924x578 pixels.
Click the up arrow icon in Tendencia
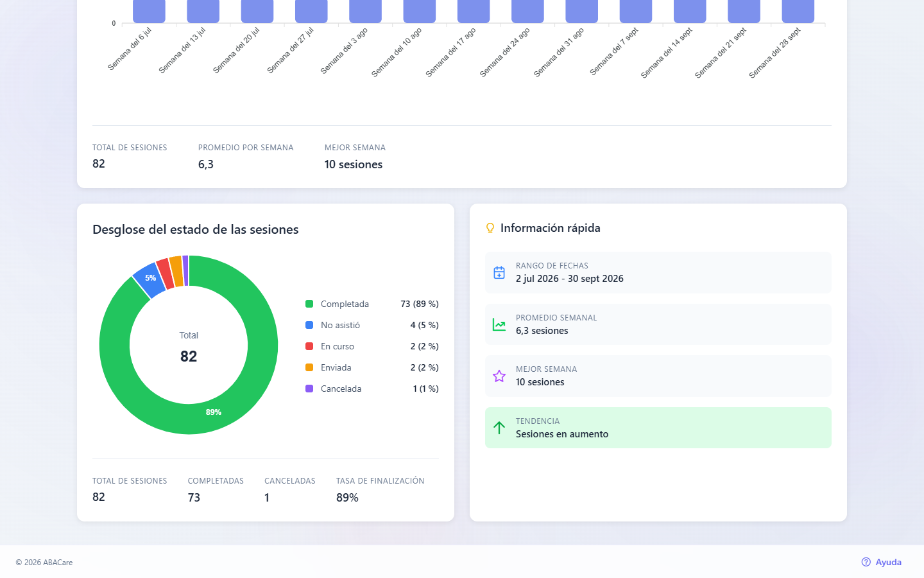click(x=499, y=428)
